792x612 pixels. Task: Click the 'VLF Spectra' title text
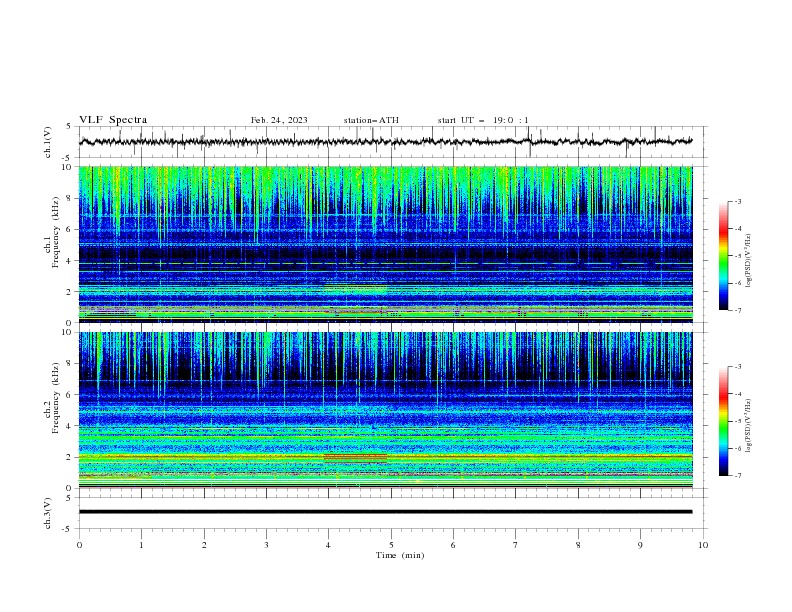click(x=113, y=120)
